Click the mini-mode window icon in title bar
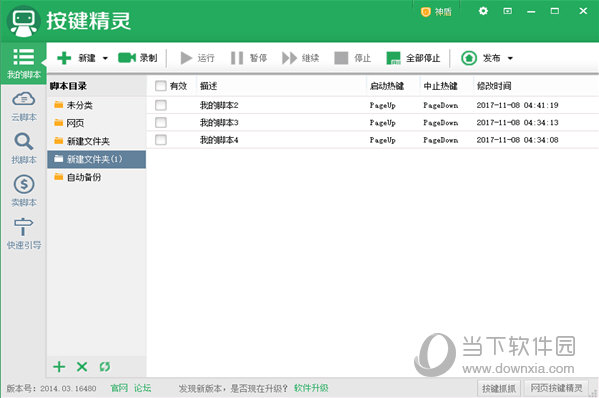The image size is (599, 398). coord(507,11)
